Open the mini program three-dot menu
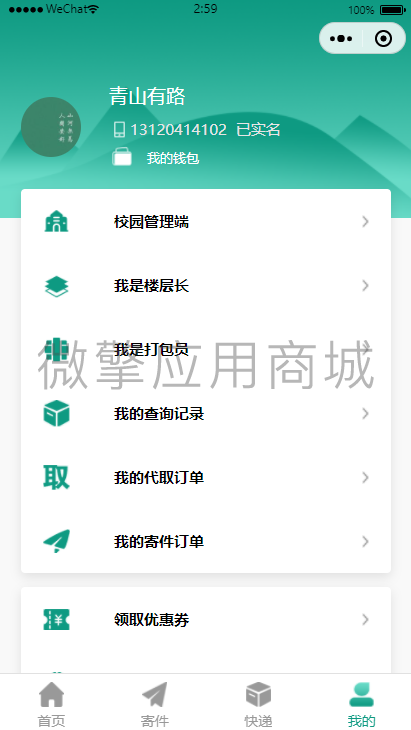Viewport: 411px width, 730px height. click(x=341, y=39)
